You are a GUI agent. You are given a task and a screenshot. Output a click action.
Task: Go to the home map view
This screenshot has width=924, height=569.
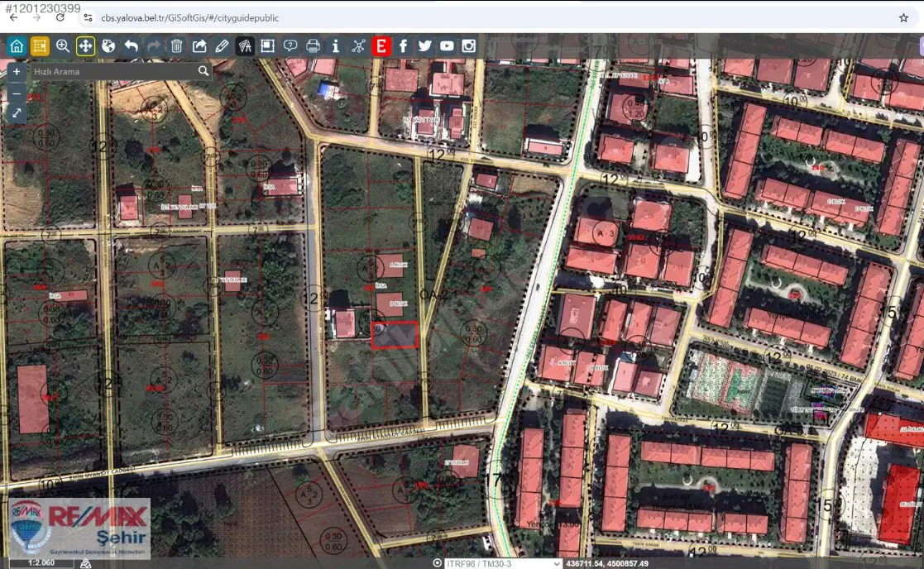click(17, 46)
